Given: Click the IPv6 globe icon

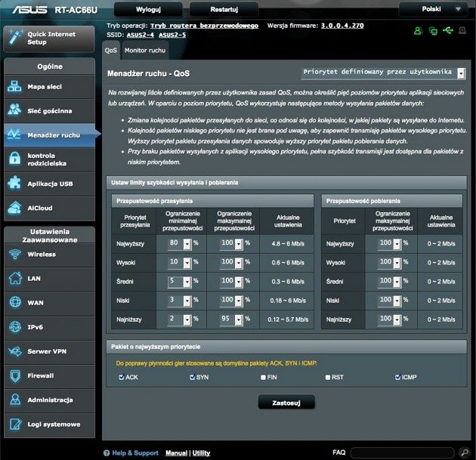Looking at the screenshot, I should pos(15,327).
